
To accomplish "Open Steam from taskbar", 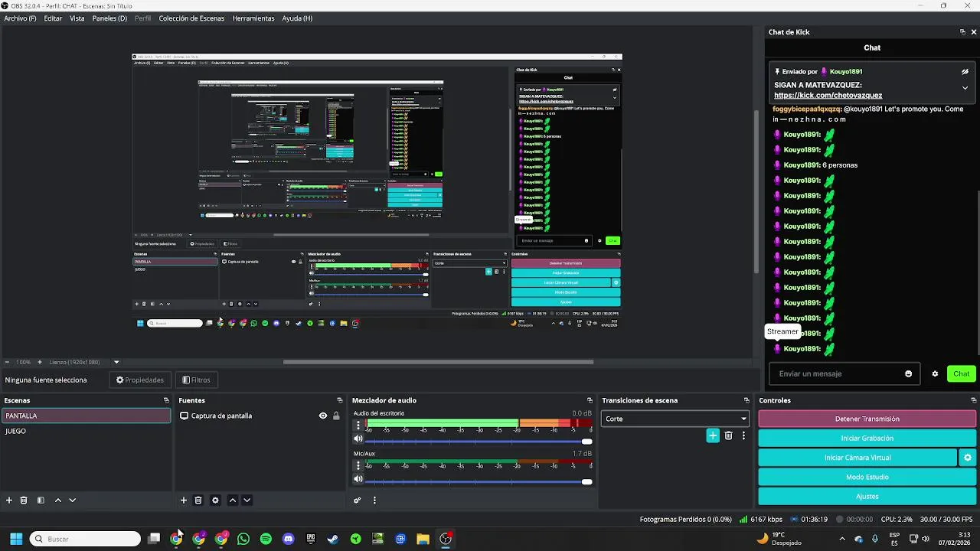I will click(333, 539).
